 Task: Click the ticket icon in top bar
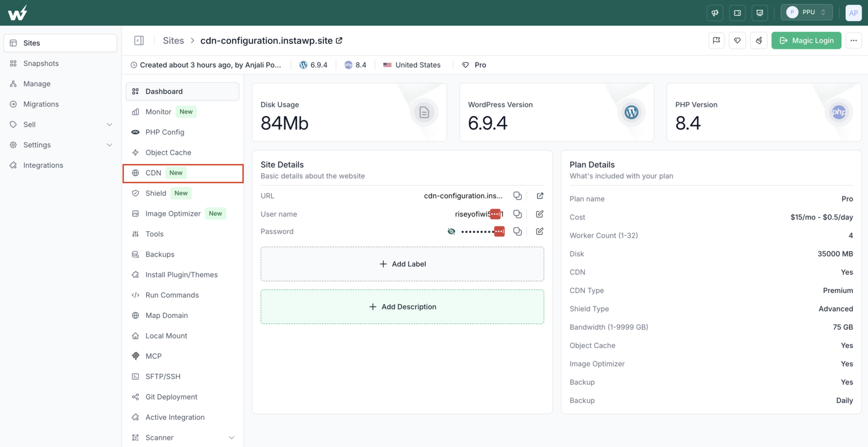pos(737,12)
